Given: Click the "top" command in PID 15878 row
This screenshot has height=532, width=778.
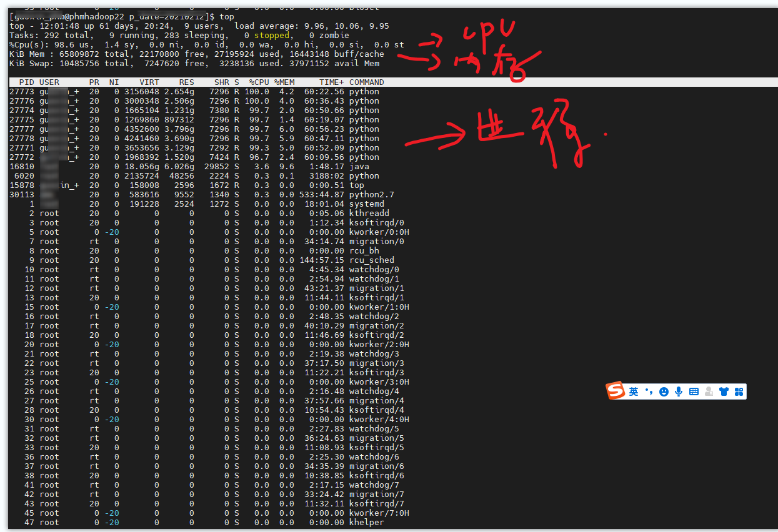Looking at the screenshot, I should click(x=357, y=185).
